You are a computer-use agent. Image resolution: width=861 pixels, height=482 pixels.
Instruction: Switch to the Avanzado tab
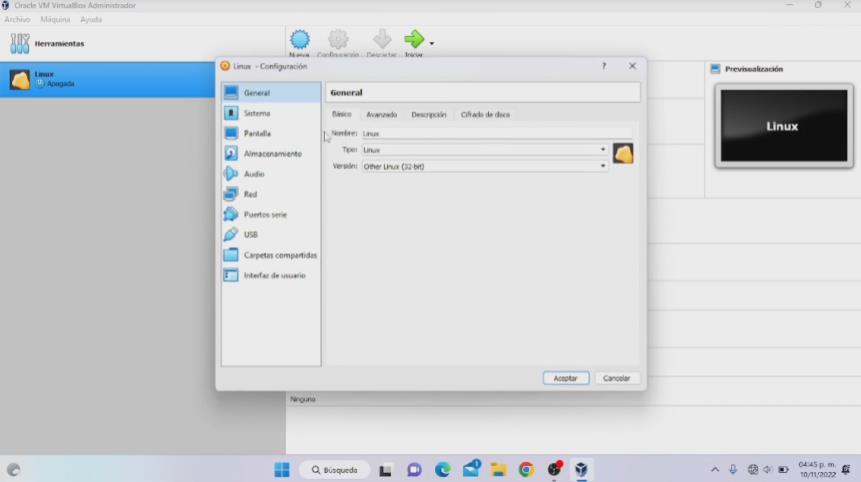tap(382, 115)
